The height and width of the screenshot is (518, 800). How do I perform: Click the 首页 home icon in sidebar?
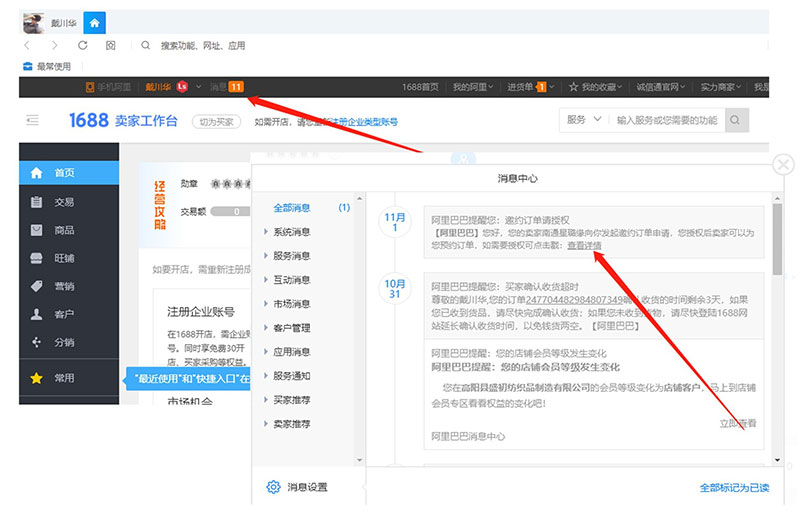tap(36, 173)
